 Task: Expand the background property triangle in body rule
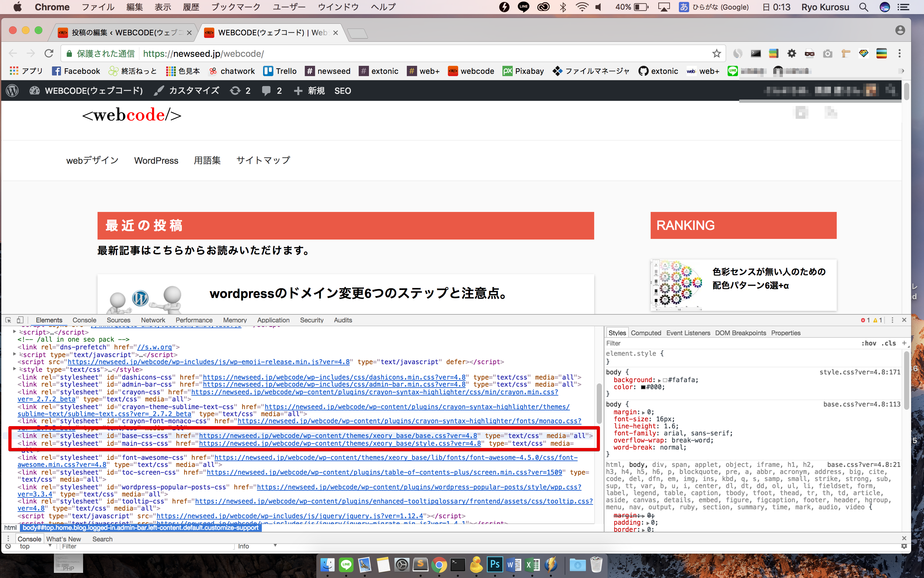[x=659, y=381]
